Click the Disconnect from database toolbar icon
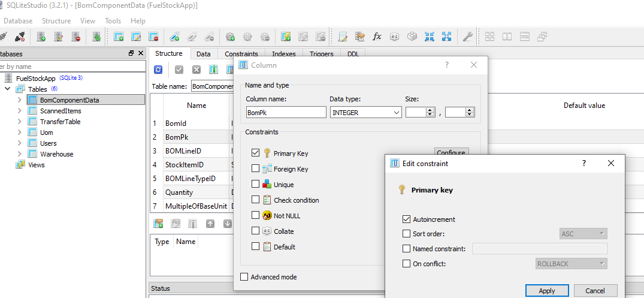Viewport: 644px width, 298px height. [19, 37]
